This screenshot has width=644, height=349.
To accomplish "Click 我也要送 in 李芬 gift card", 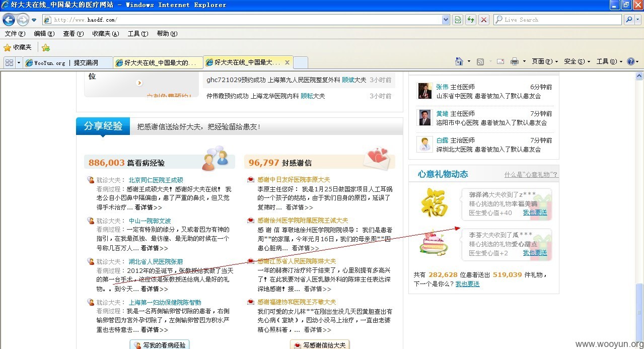I will [535, 253].
